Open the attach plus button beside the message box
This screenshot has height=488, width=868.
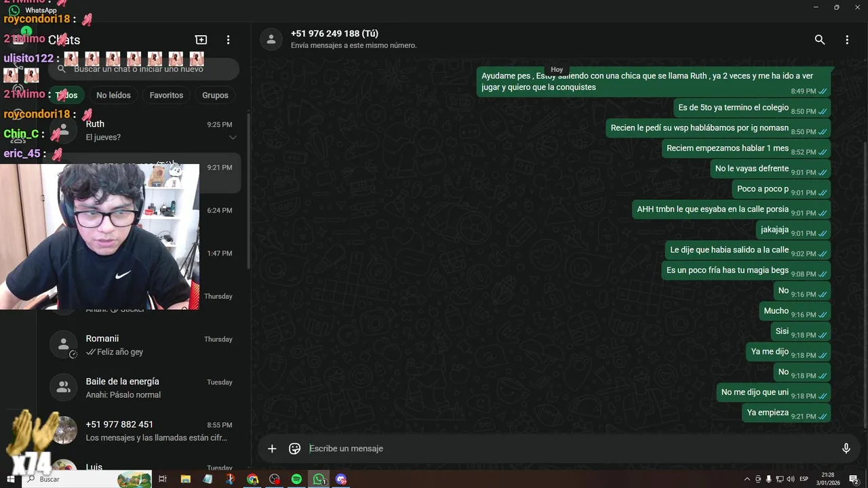(272, 449)
